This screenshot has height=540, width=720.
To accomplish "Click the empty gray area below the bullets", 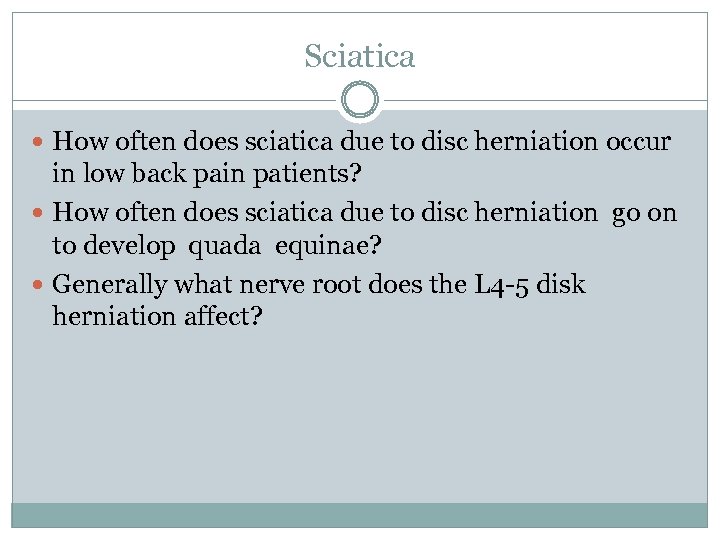I will pyautogui.click(x=360, y=420).
